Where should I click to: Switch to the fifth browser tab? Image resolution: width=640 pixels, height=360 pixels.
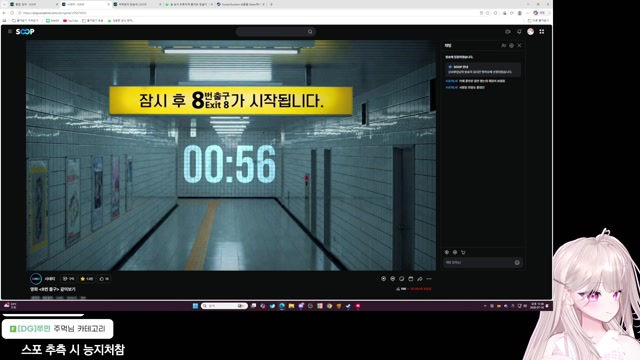(x=240, y=4)
